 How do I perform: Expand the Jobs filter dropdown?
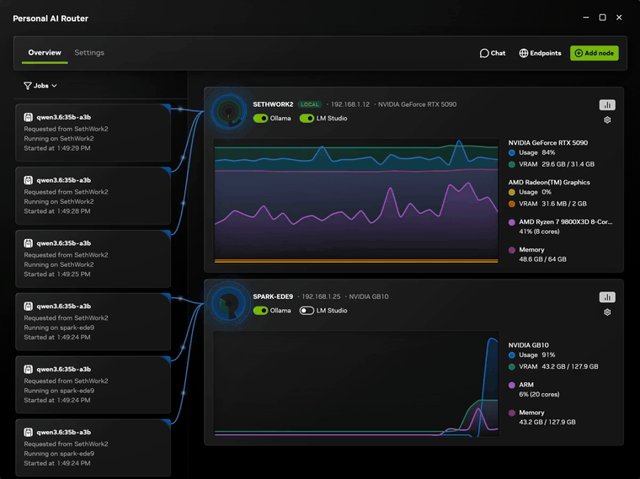(40, 86)
